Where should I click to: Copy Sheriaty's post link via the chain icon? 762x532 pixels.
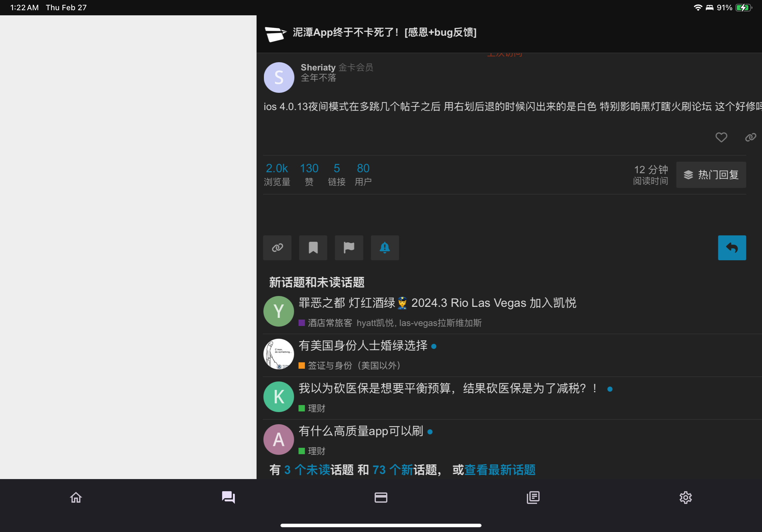pyautogui.click(x=751, y=137)
